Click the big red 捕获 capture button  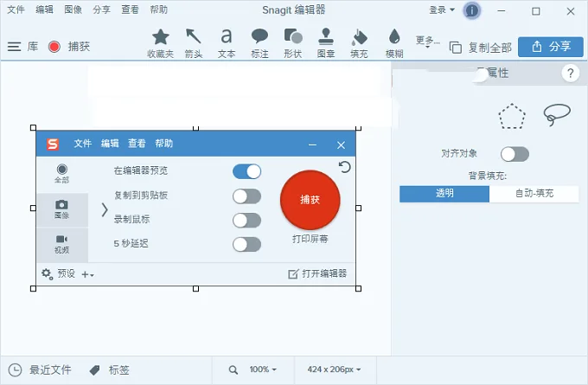[x=310, y=200]
